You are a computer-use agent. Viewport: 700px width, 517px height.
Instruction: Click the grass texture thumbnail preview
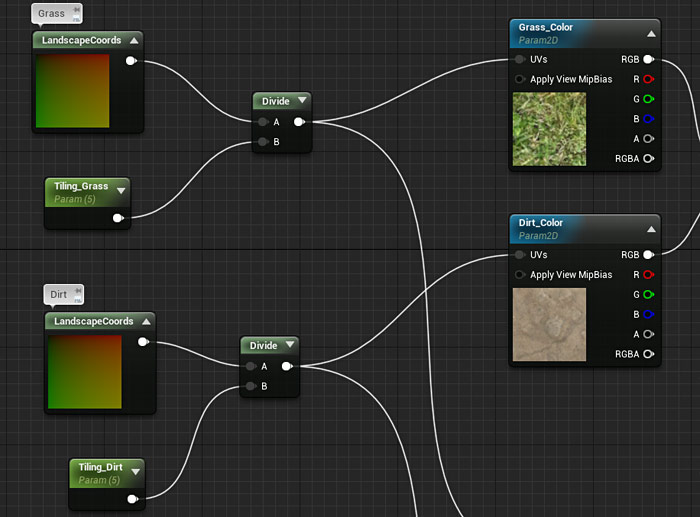point(548,129)
